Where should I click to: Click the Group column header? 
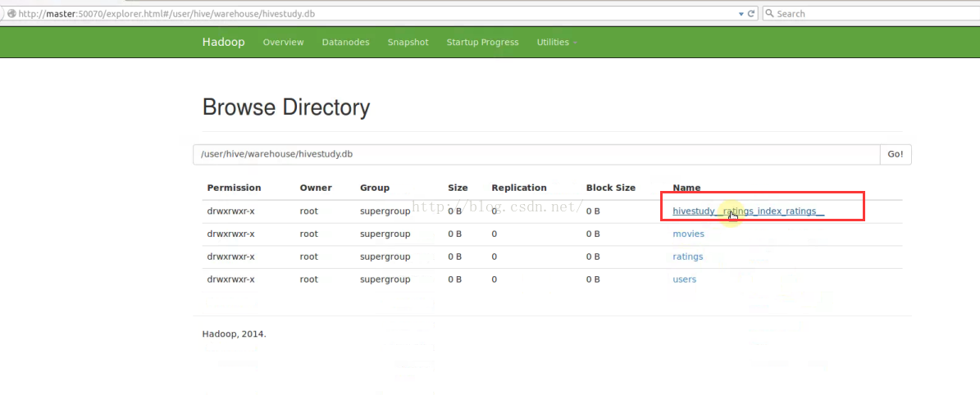[375, 188]
